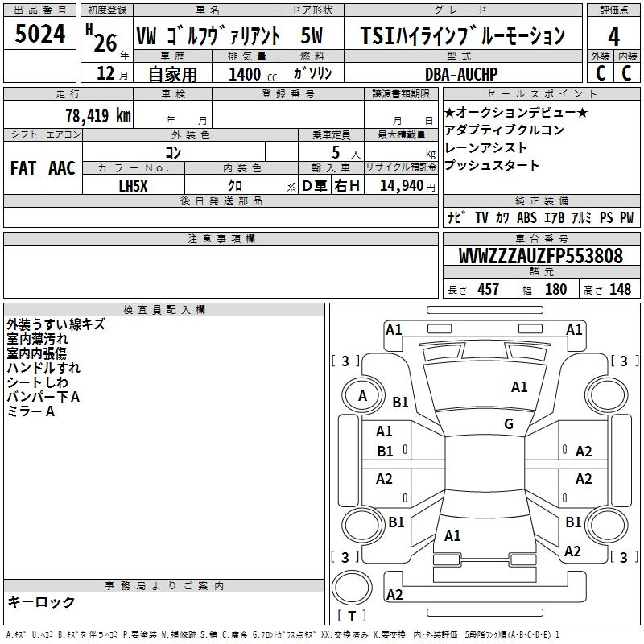Select grade text TSIハイラインブルーモーション
Image resolution: width=644 pixels, height=644 pixels.
tap(462, 35)
